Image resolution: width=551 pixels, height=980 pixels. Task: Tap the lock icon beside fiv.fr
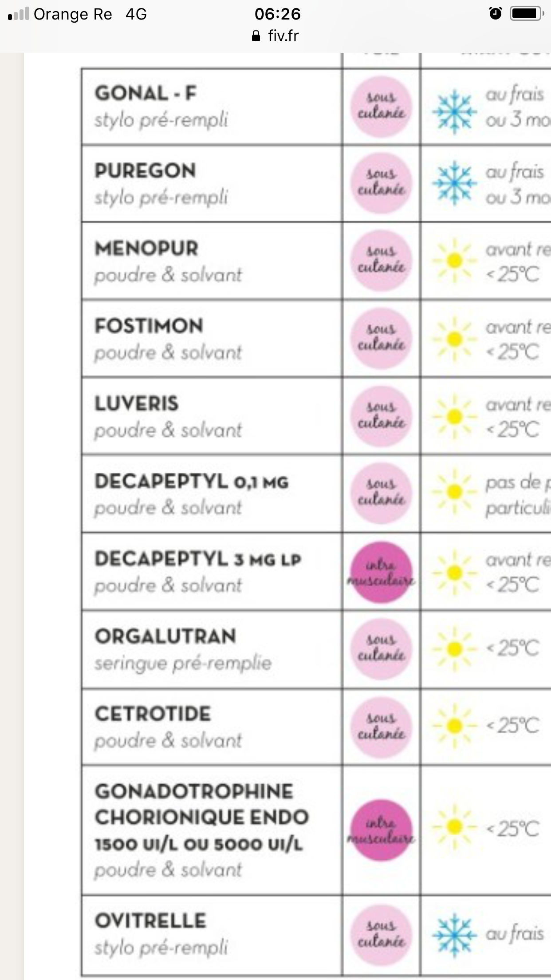click(x=256, y=36)
